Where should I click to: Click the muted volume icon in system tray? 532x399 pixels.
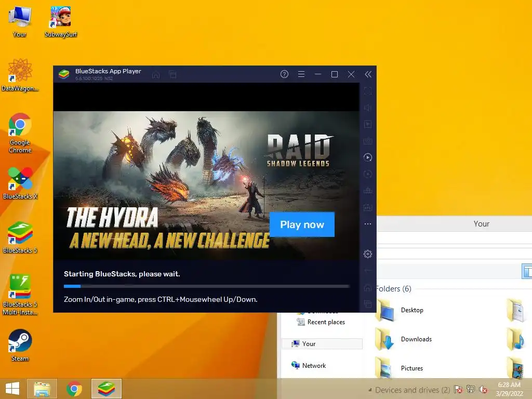tap(483, 389)
